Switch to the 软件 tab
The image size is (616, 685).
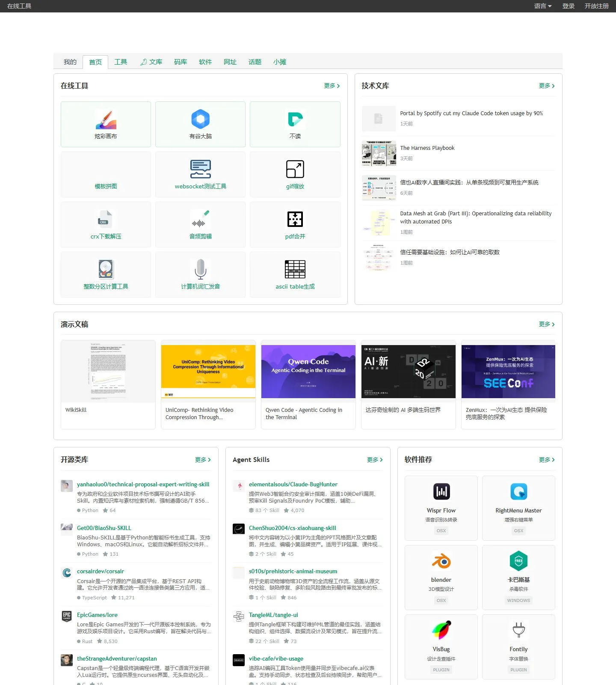[205, 62]
